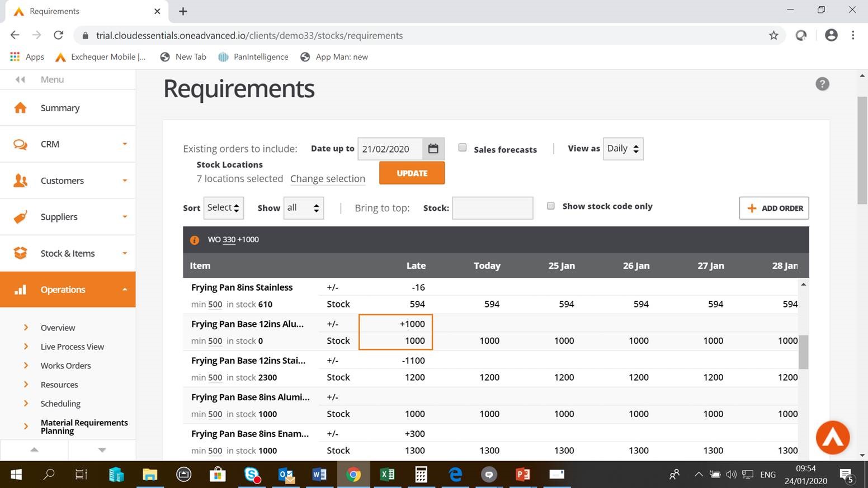
Task: Enable the Sales forecasts checkbox
Action: pos(463,148)
